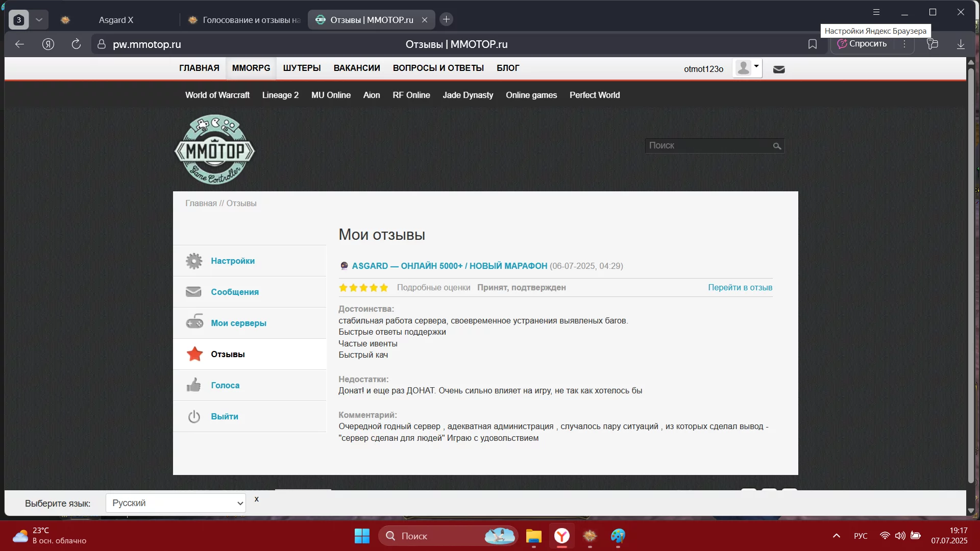Click the MMOTOP Game Controller logo
Screen dimensions: 980x551
(x=214, y=149)
